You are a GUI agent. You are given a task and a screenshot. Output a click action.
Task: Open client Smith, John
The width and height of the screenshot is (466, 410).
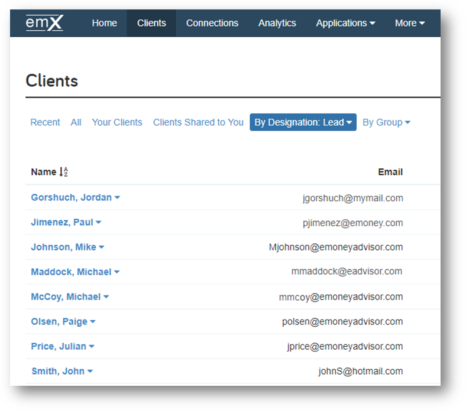[58, 371]
